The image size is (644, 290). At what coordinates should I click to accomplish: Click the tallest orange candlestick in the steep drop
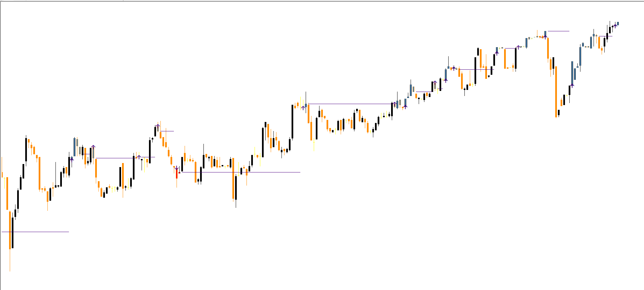point(556,91)
